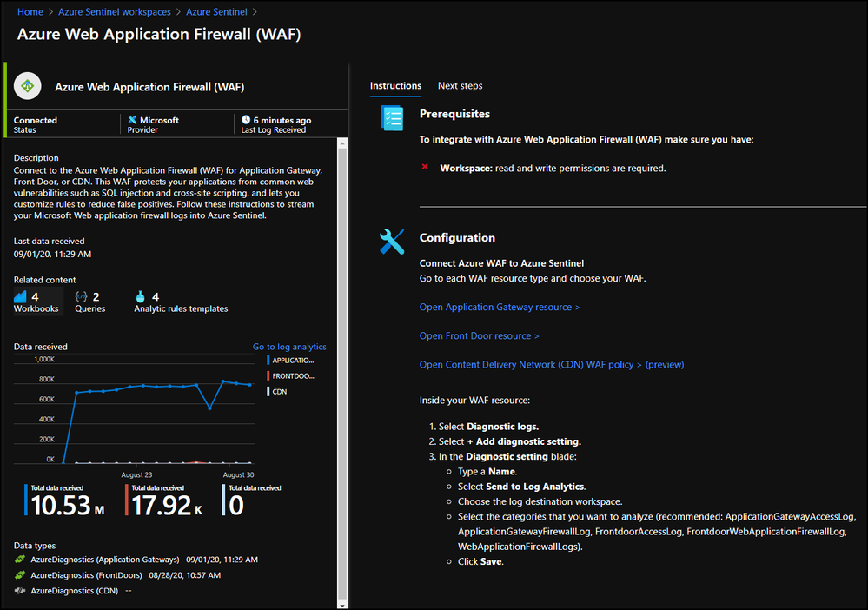This screenshot has width=868, height=610.
Task: Switch to the Next steps tab
Action: tap(460, 86)
